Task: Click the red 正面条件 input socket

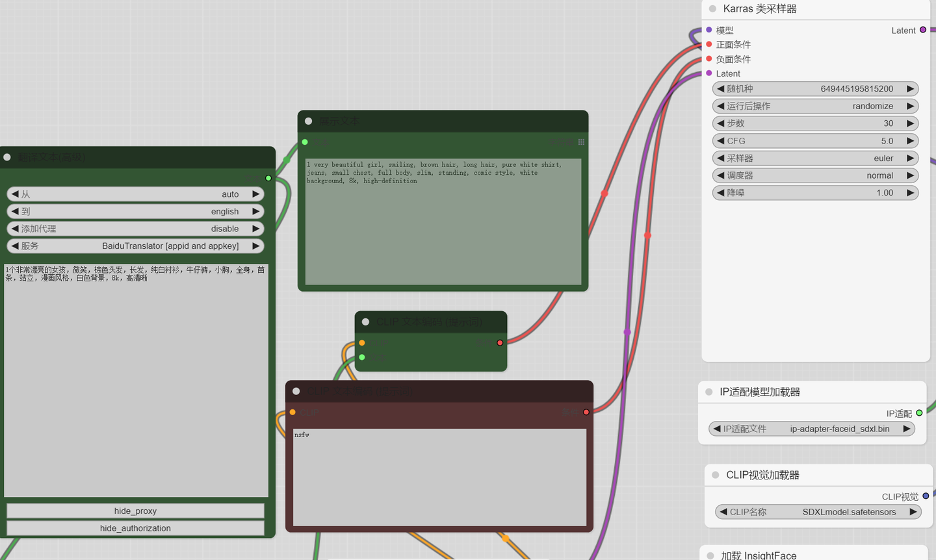Action: (709, 44)
